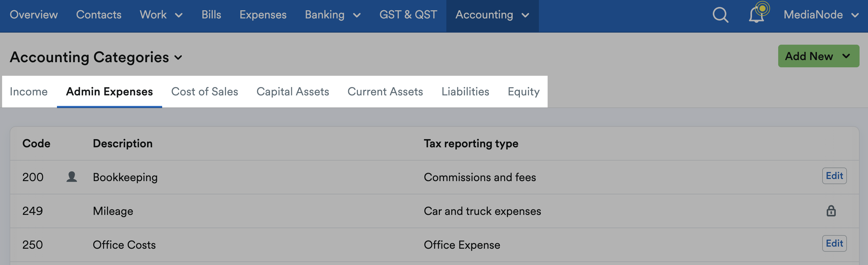Edit the Bookkeeping category
Viewport: 868px width, 265px height.
tap(834, 176)
